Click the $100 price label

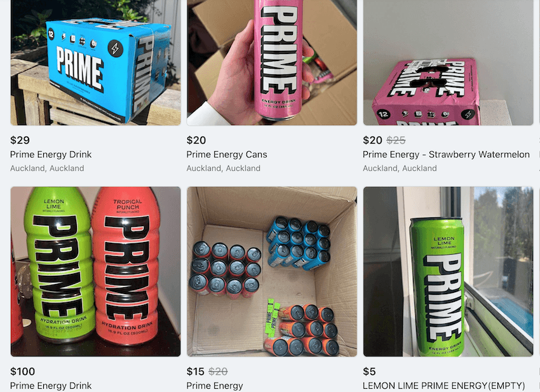23,371
